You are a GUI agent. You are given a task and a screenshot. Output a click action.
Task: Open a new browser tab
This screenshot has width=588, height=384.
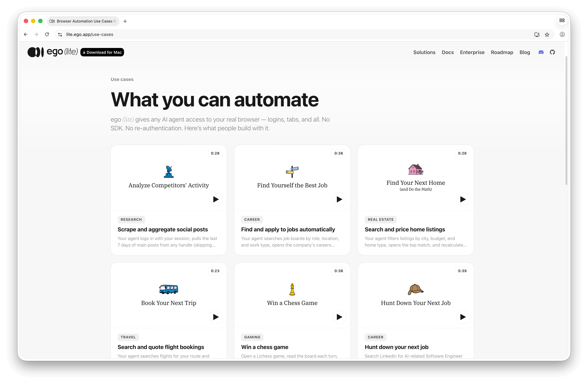[125, 21]
